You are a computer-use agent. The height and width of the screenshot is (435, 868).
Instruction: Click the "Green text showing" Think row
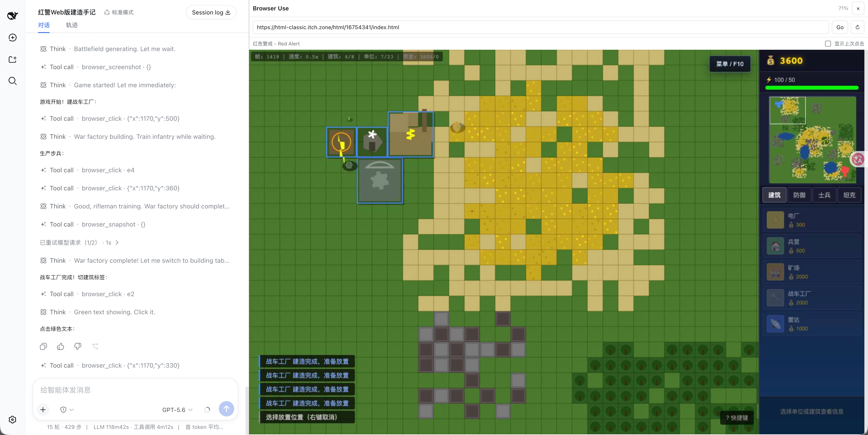(x=97, y=312)
